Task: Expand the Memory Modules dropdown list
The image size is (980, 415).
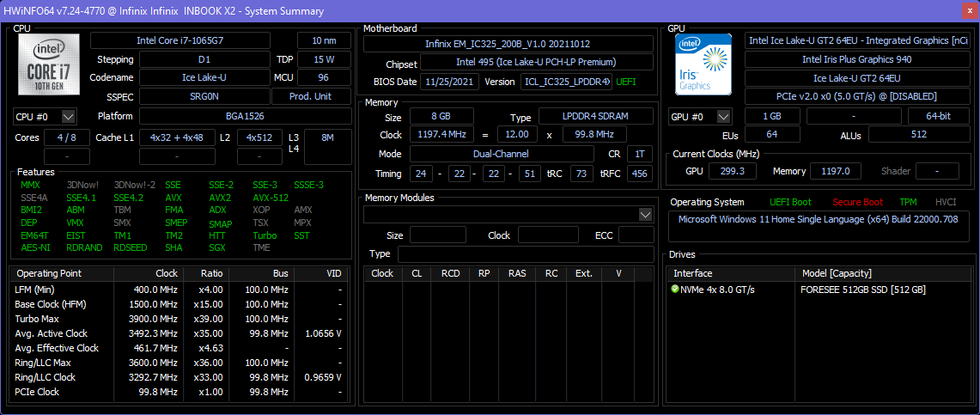Action: point(646,215)
